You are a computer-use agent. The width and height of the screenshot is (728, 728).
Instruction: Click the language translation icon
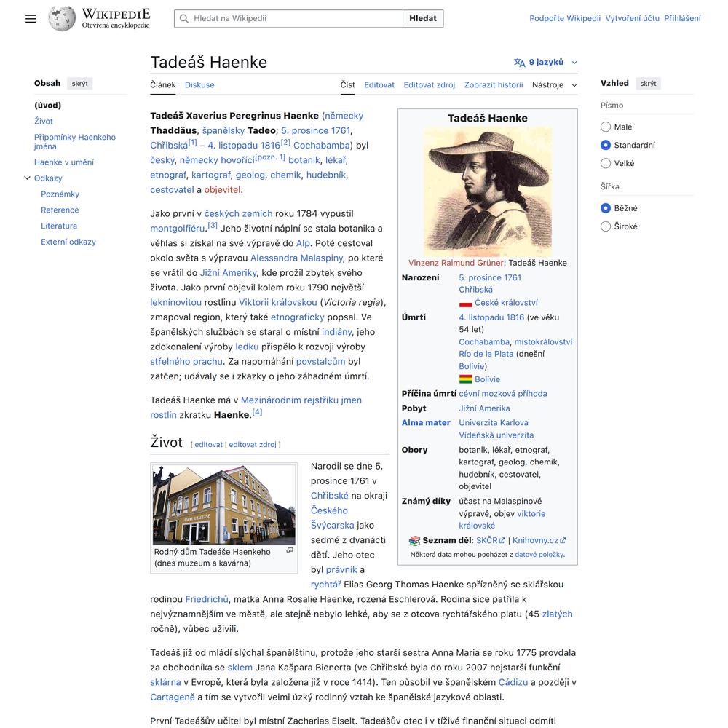520,62
